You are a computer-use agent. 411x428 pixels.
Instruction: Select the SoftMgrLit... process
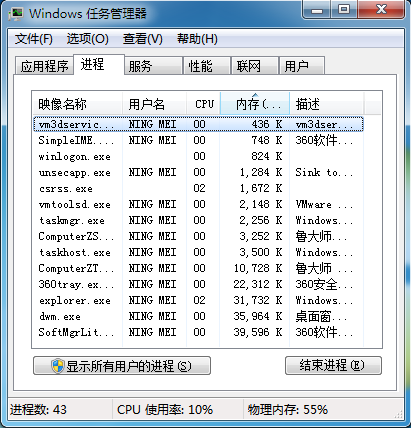tap(198, 332)
